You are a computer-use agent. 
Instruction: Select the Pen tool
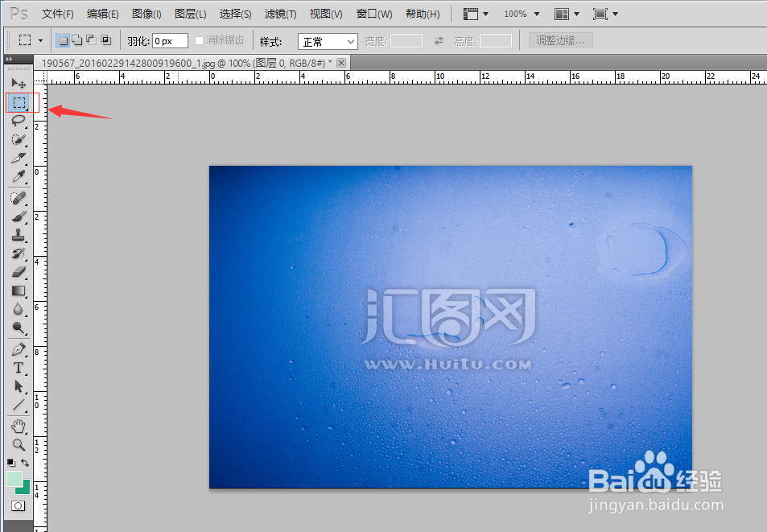[x=19, y=349]
